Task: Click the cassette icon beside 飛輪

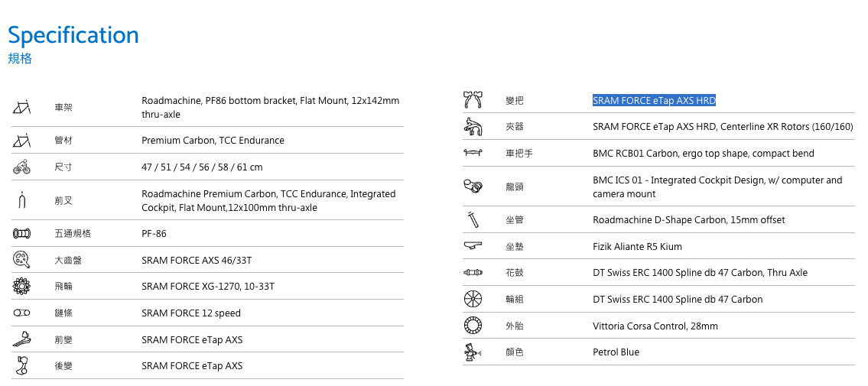Action: click(x=21, y=287)
